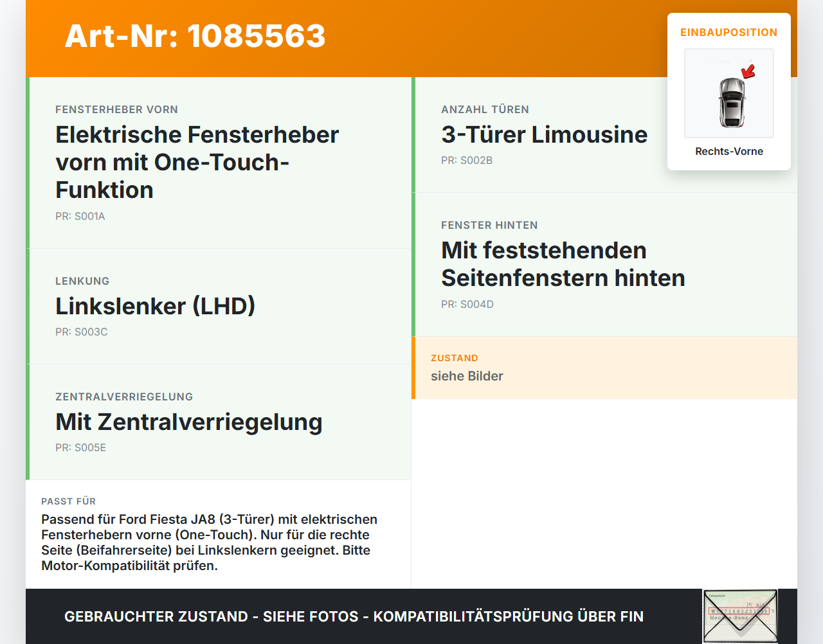Click the orange 'ZUSTAND' label

455,358
